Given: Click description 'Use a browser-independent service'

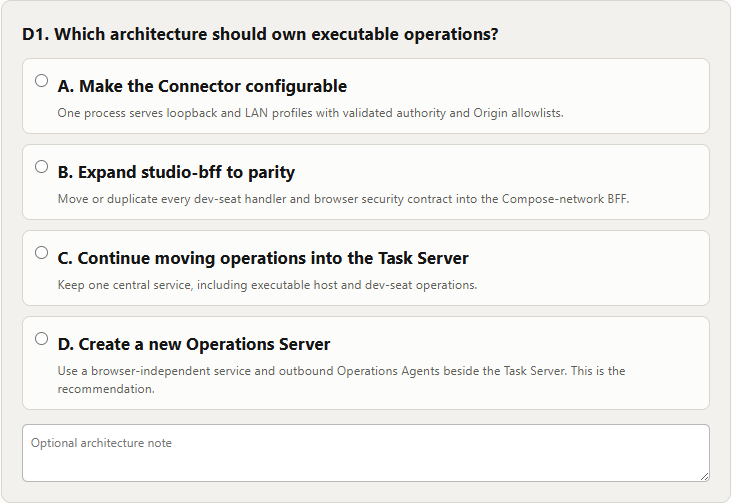Looking at the screenshot, I should (x=341, y=379).
